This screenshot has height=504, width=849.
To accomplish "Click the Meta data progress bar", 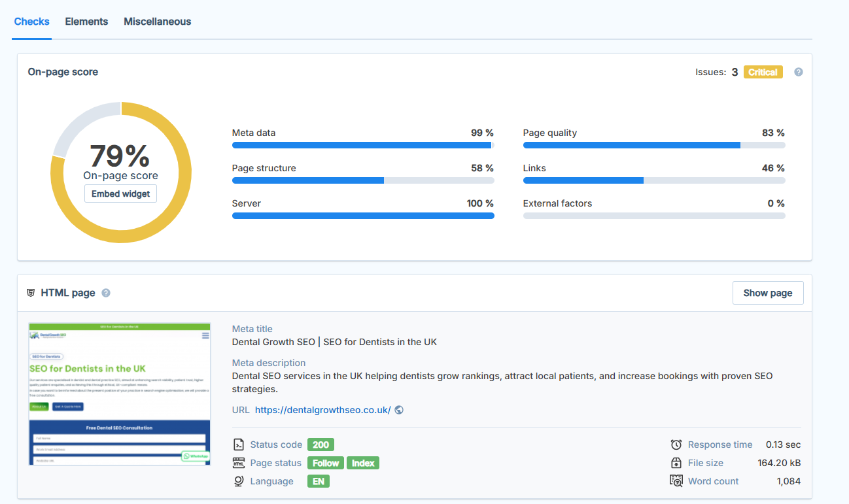I will point(363,145).
